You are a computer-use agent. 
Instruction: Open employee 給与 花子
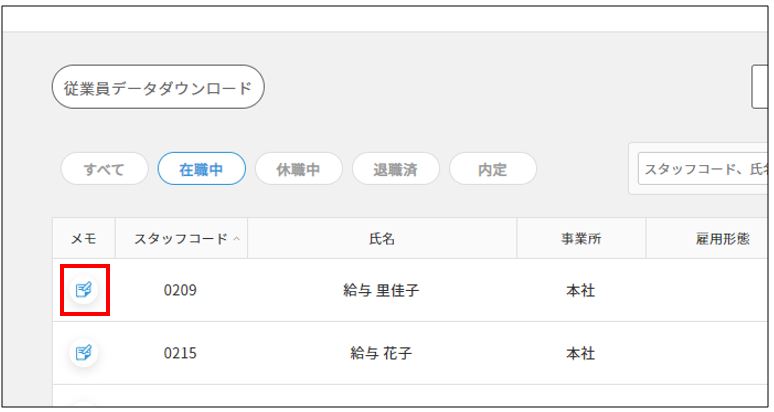point(381,353)
